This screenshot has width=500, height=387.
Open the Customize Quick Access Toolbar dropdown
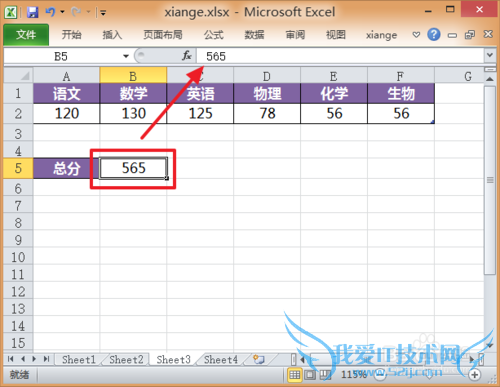point(103,13)
